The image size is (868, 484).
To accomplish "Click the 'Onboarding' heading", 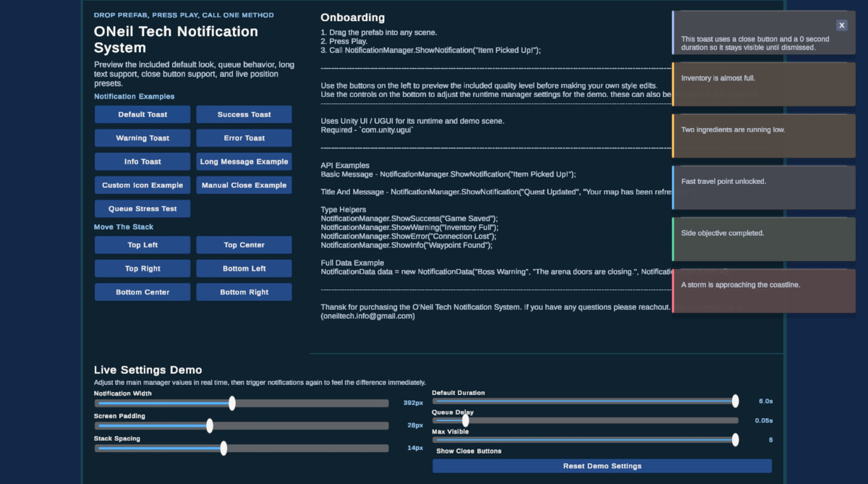I will click(353, 17).
